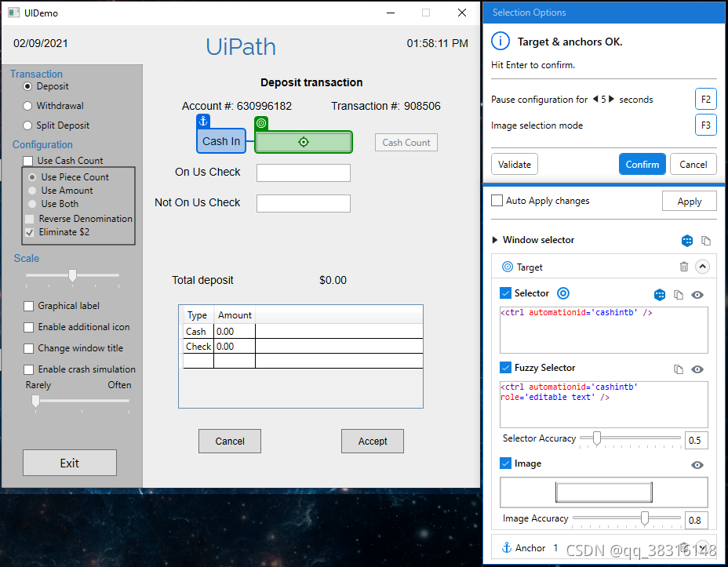728x567 pixels.
Task: Show Image highlight with eye icon
Action: pyautogui.click(x=697, y=465)
